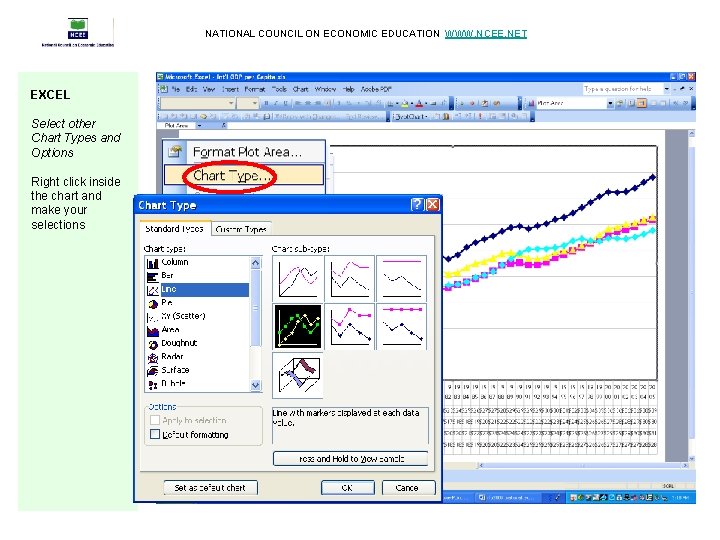Click the Underline toolbar icon
Screen dimensions: 720x540
click(x=285, y=103)
